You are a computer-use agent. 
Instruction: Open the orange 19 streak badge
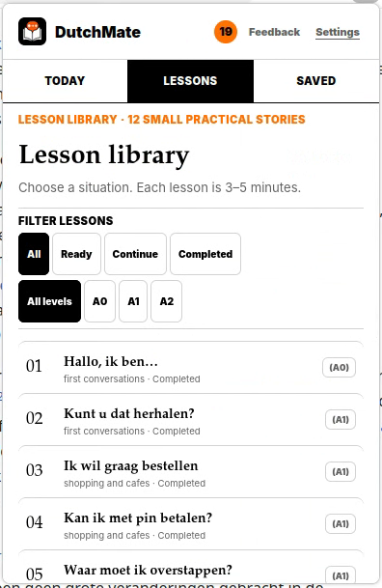(x=226, y=32)
